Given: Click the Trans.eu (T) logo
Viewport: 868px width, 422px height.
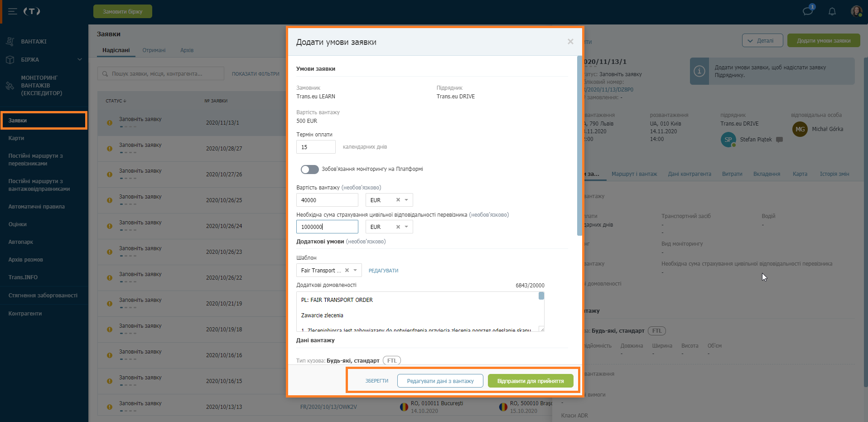Looking at the screenshot, I should click(x=32, y=11).
